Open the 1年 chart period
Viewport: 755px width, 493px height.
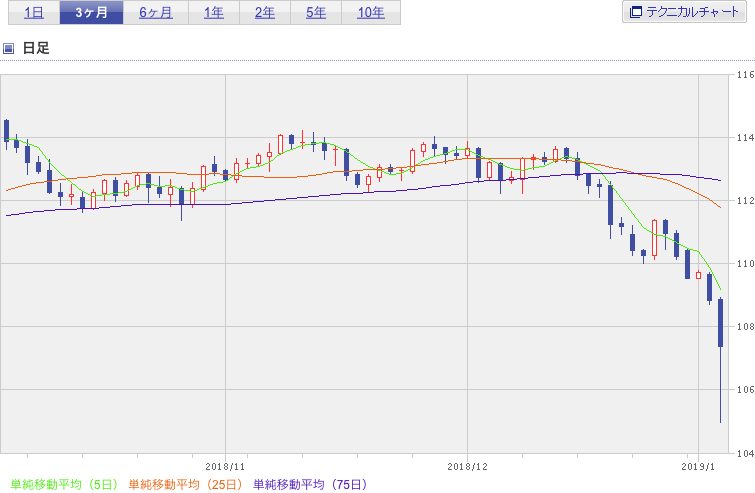[x=214, y=13]
